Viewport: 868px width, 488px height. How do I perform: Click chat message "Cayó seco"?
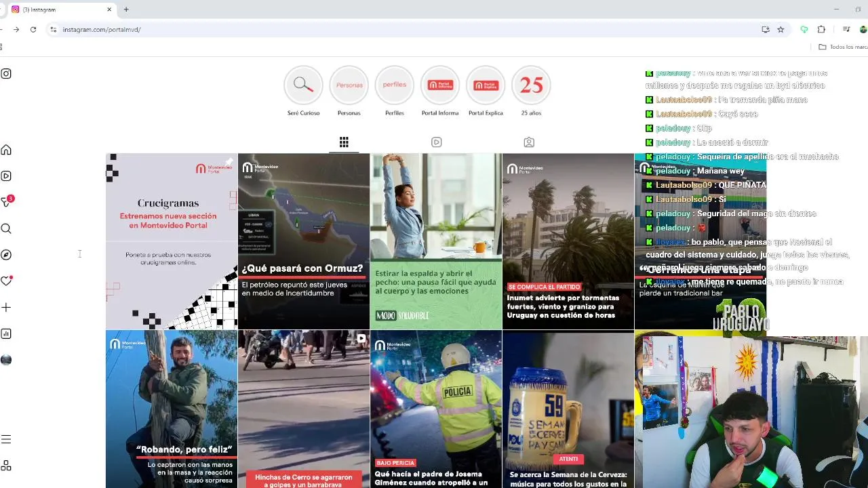click(x=738, y=114)
